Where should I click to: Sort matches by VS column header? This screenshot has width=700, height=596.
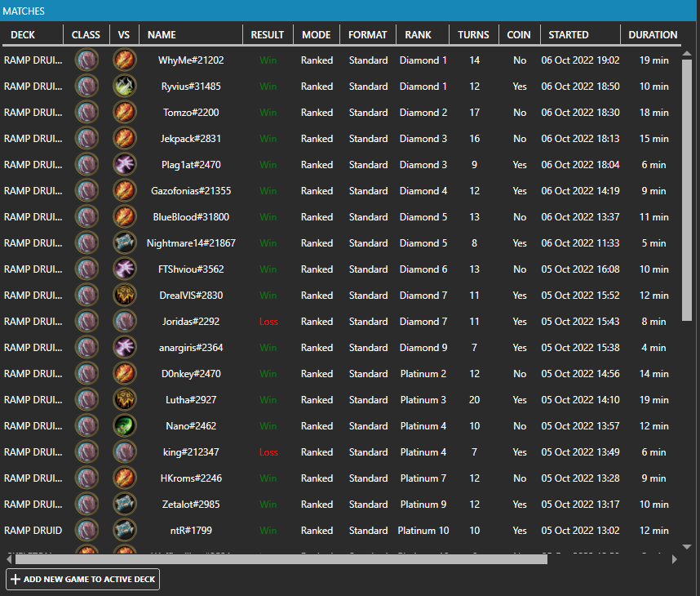[124, 35]
